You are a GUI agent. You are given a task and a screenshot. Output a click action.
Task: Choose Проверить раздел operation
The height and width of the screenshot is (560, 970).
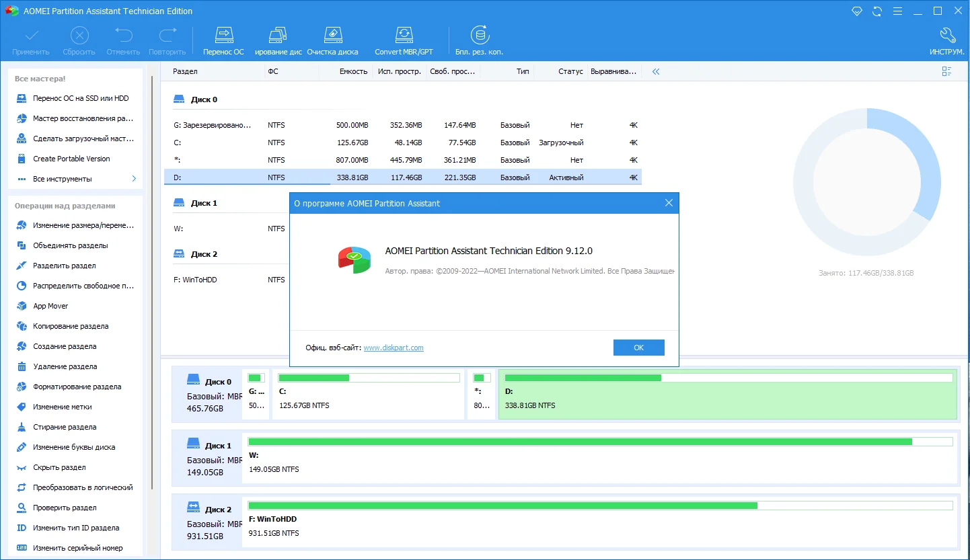tap(75, 508)
